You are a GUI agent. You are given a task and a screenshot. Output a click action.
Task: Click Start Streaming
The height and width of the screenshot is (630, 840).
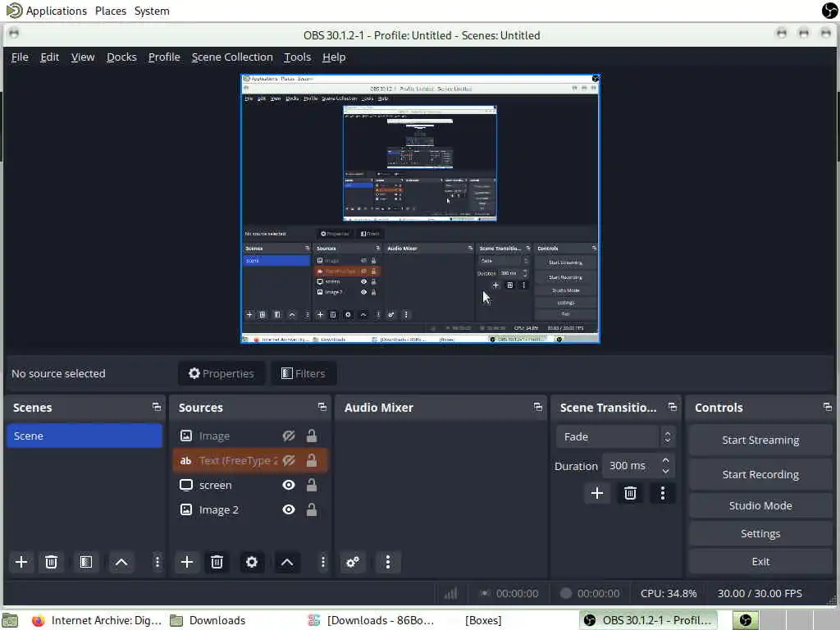coord(760,441)
